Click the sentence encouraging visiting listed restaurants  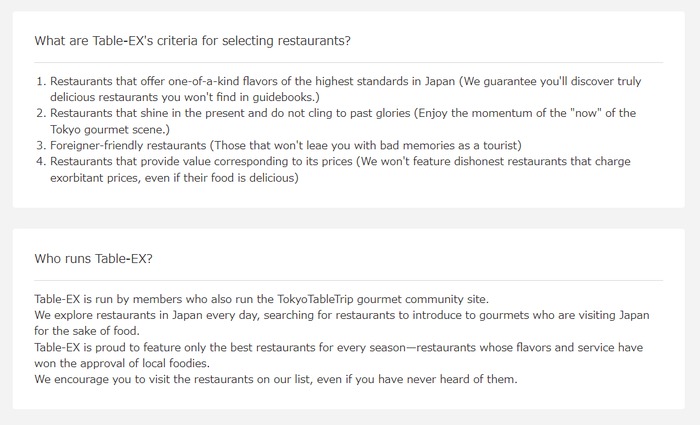pyautogui.click(x=276, y=379)
